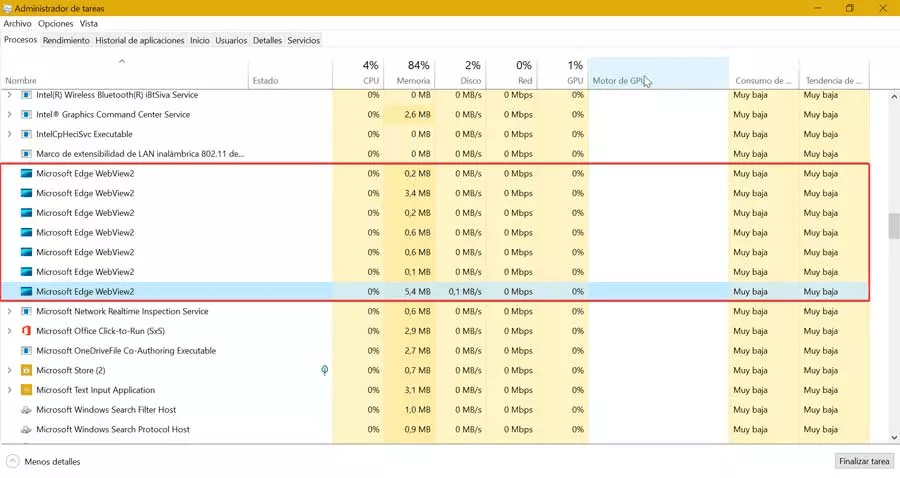Select the Microsoft Windows Search Filter Host row
Screen dimensions: 900x478
click(x=435, y=410)
